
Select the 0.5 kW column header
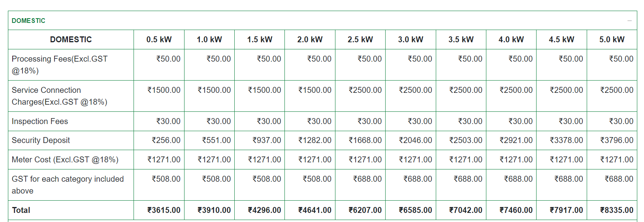pos(159,40)
